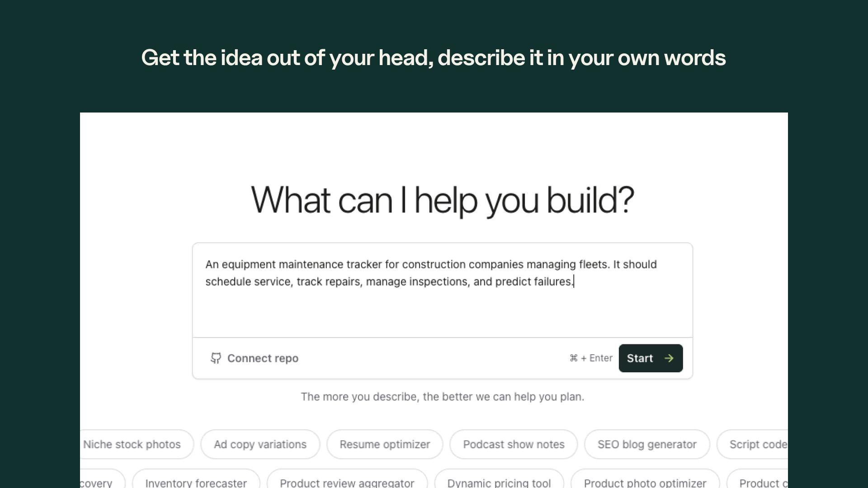
Task: Click the Product review aggregator chip
Action: pos(346,483)
